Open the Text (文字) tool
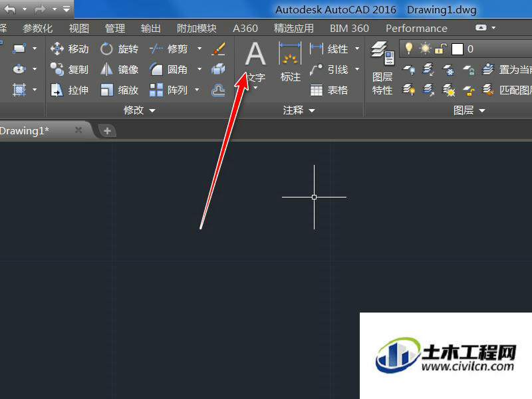Viewport: 532px width, 399px height. [255, 63]
